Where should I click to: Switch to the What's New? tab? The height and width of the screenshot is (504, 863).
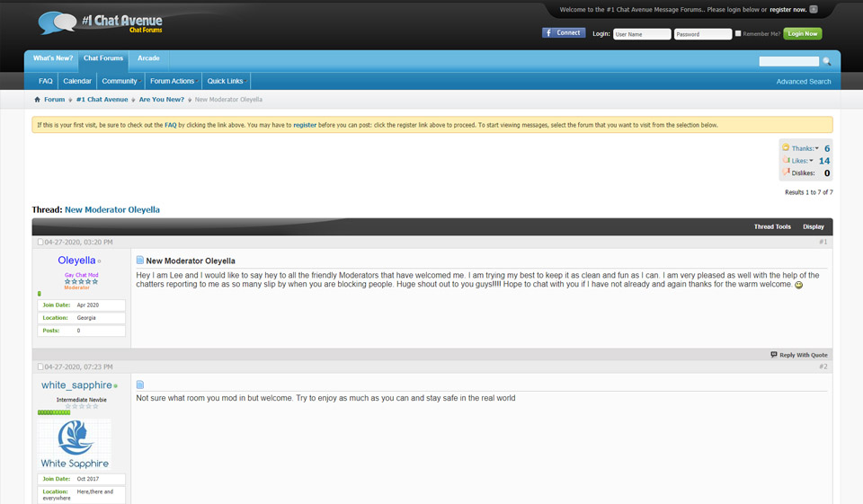pos(53,58)
